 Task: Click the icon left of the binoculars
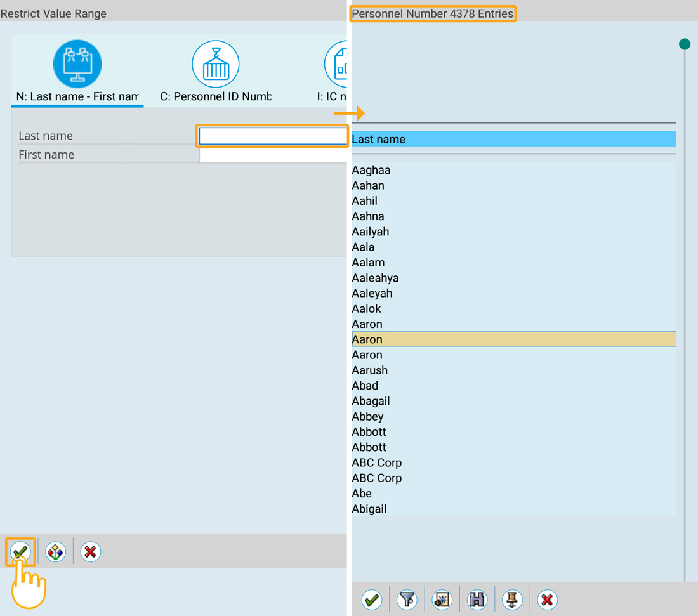(x=442, y=600)
